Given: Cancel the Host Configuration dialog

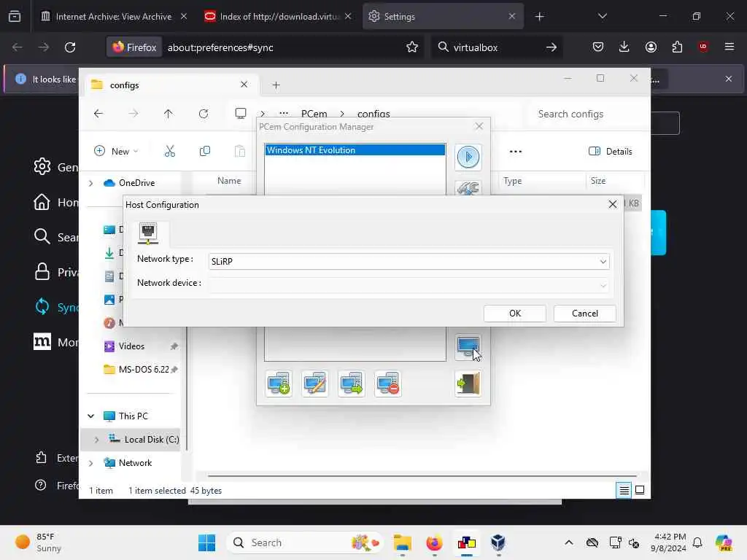Looking at the screenshot, I should pyautogui.click(x=584, y=314).
